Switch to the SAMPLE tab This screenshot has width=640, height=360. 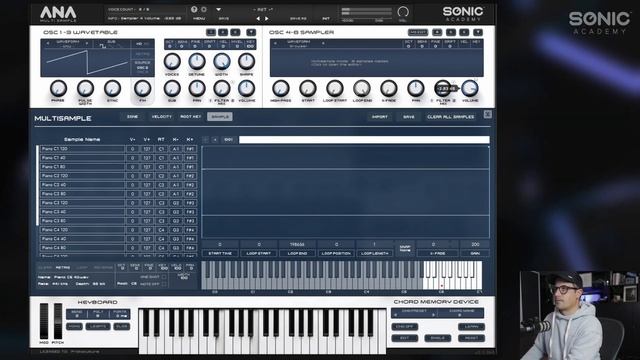tap(220, 117)
